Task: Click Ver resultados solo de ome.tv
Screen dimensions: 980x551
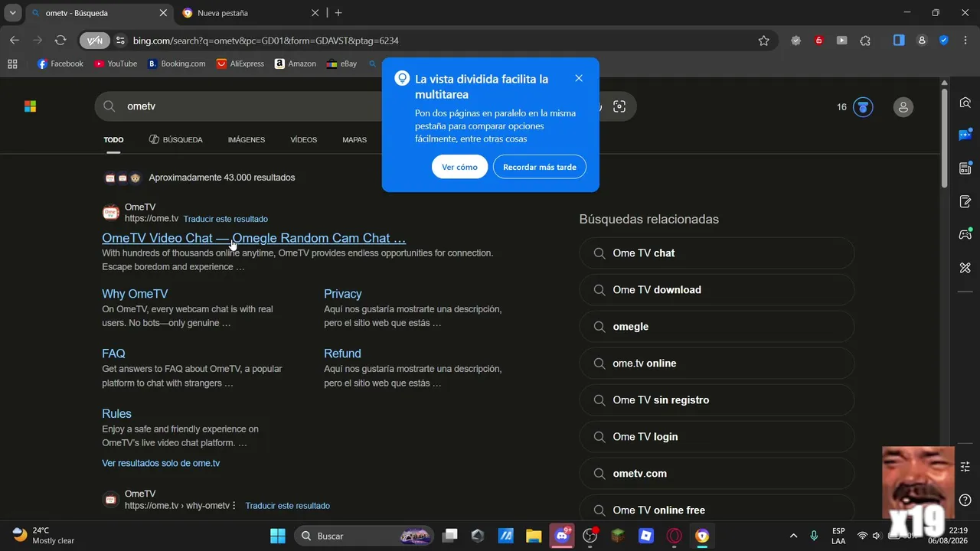Action: (x=161, y=463)
